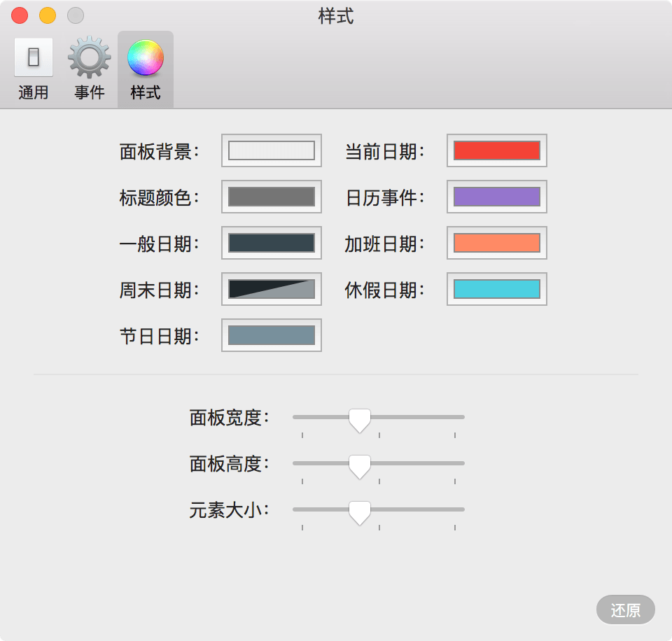Close the 样式 window with red button
The image size is (672, 641).
[20, 16]
